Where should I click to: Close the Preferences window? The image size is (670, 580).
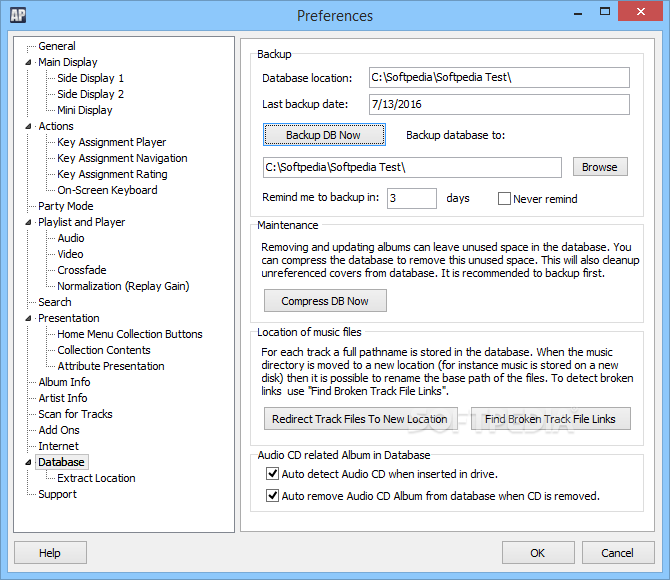point(640,11)
